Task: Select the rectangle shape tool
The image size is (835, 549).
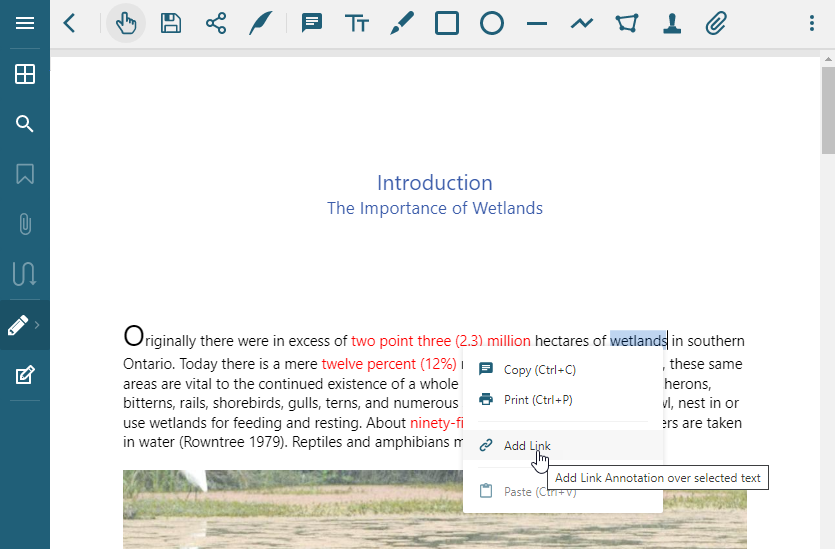Action: 447,23
